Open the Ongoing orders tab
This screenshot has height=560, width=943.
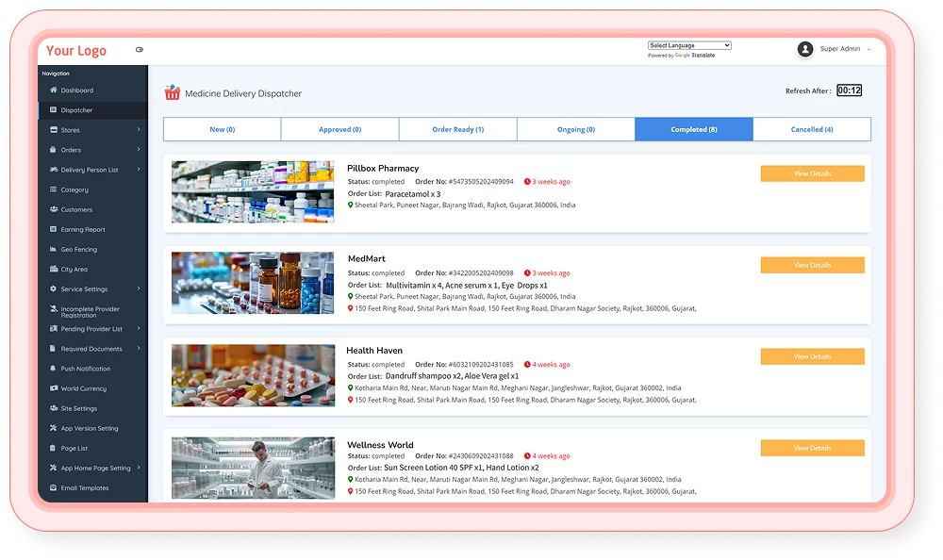(576, 128)
